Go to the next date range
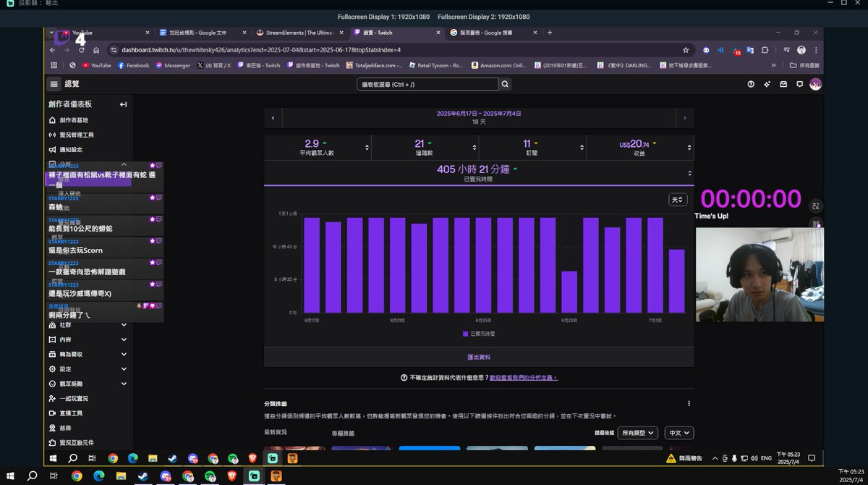The image size is (868, 485). coord(685,117)
